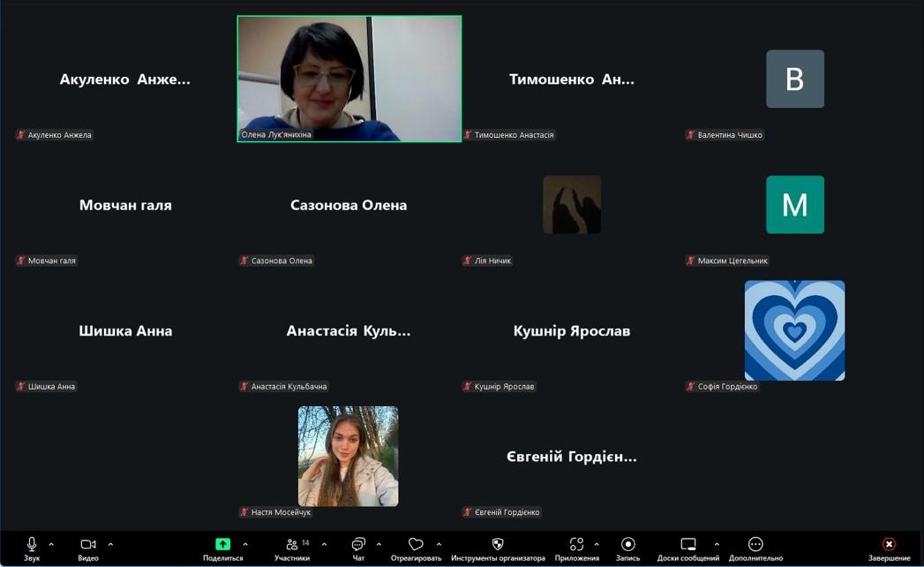Screen dimensions: 924x567
Task: Click Валентина Чишко B avatar
Action: pos(795,79)
